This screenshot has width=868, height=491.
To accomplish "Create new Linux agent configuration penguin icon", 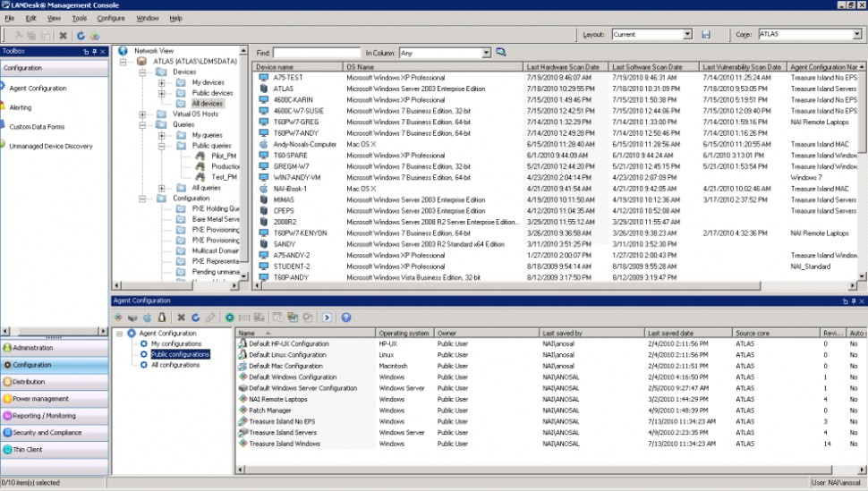I will click(x=162, y=317).
